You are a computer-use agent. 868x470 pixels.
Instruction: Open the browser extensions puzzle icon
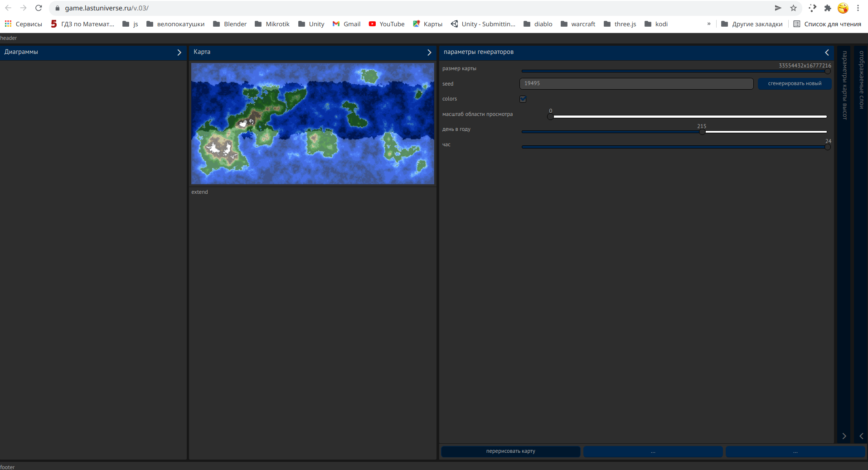828,8
